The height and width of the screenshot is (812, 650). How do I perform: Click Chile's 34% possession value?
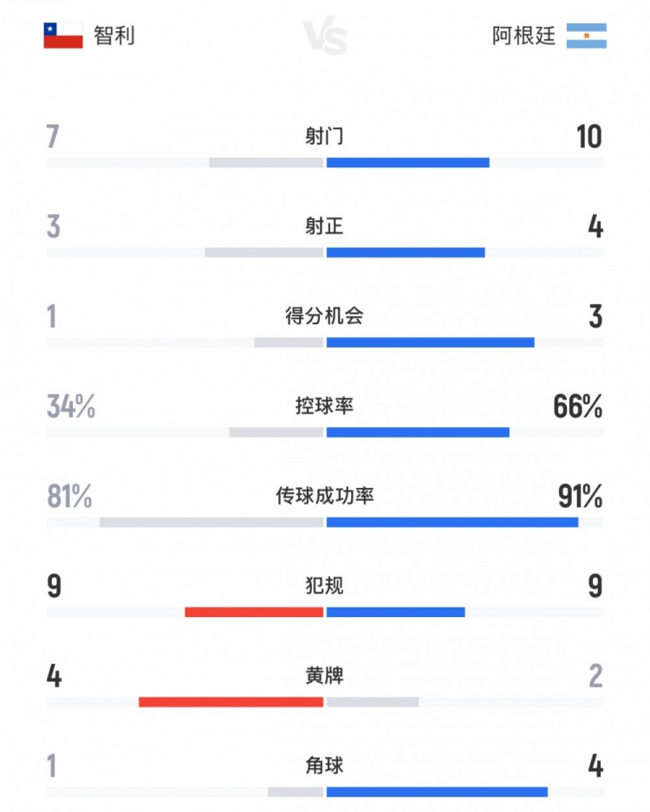71,406
